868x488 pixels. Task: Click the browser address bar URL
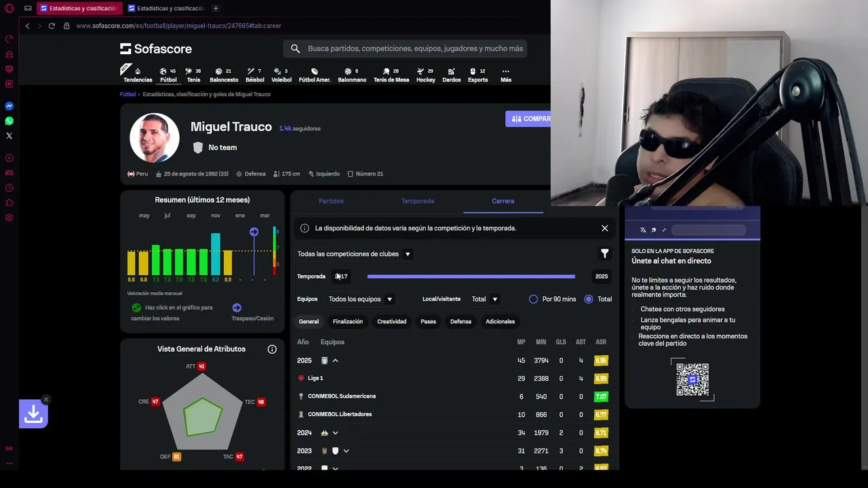pos(179,26)
